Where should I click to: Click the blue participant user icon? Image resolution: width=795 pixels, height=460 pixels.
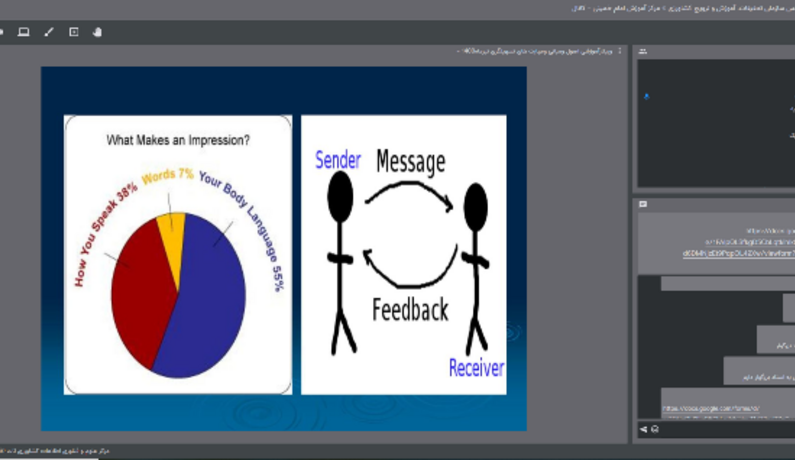point(646,96)
